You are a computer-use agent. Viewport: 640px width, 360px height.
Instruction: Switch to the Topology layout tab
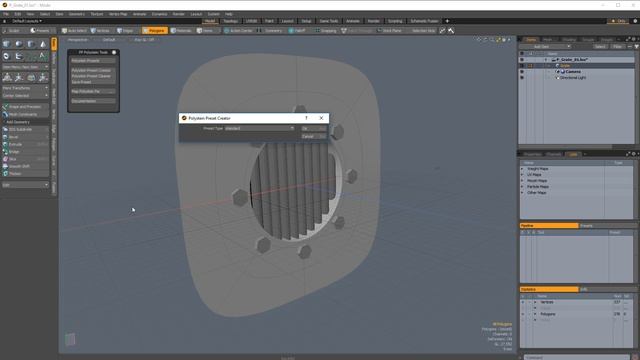[231, 21]
